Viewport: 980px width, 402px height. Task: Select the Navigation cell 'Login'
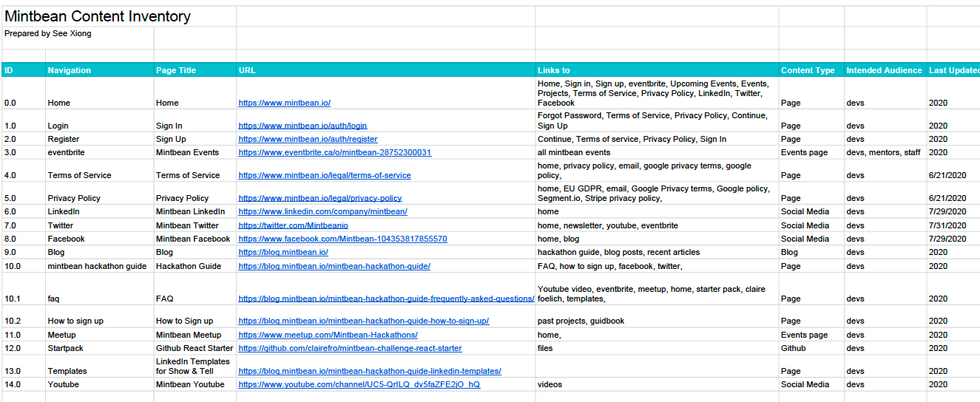[x=100, y=120]
